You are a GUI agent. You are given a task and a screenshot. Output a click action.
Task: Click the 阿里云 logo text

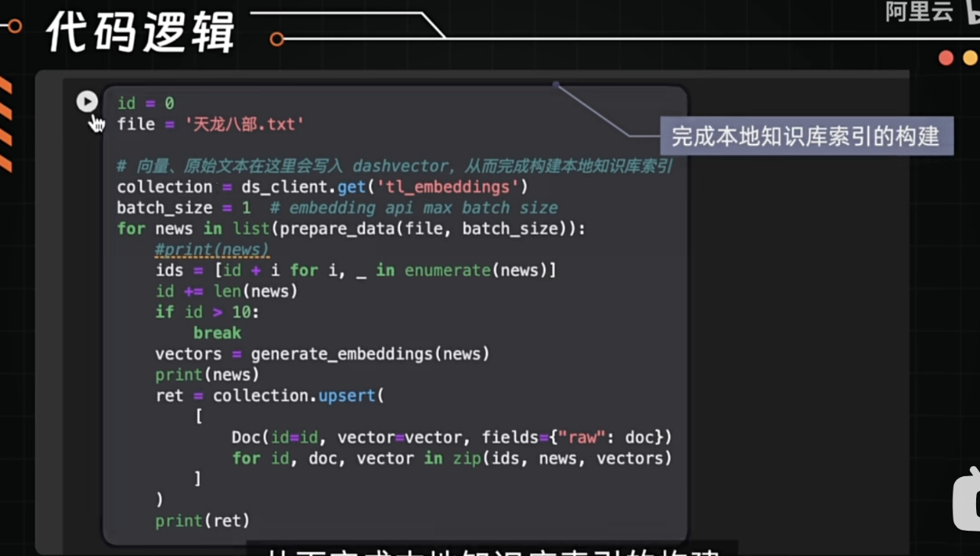click(919, 12)
